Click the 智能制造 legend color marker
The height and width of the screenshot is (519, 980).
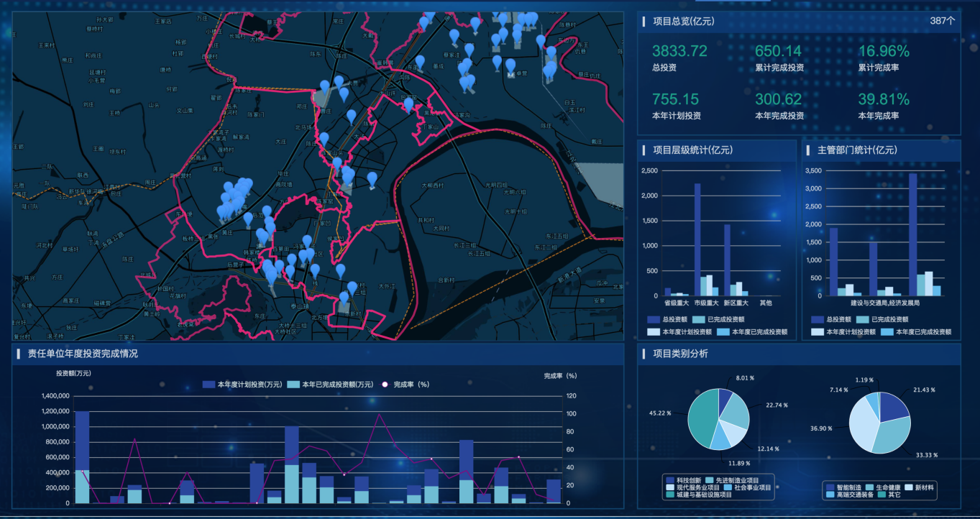(x=830, y=487)
